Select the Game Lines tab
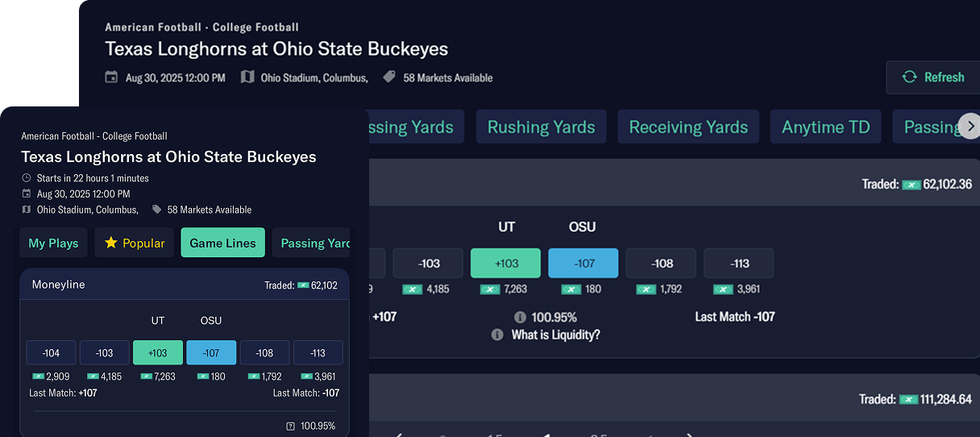980x437 pixels. (222, 243)
